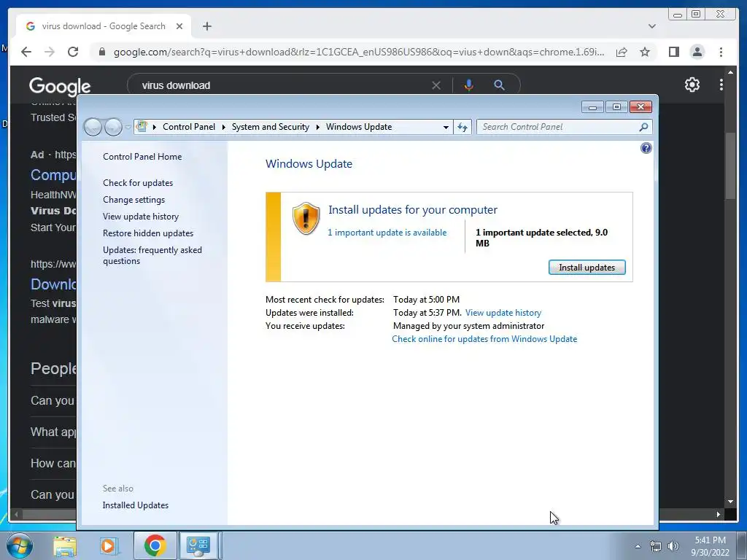Click the search magnifier in Search Control Panel box
The image size is (747, 560).
643,127
